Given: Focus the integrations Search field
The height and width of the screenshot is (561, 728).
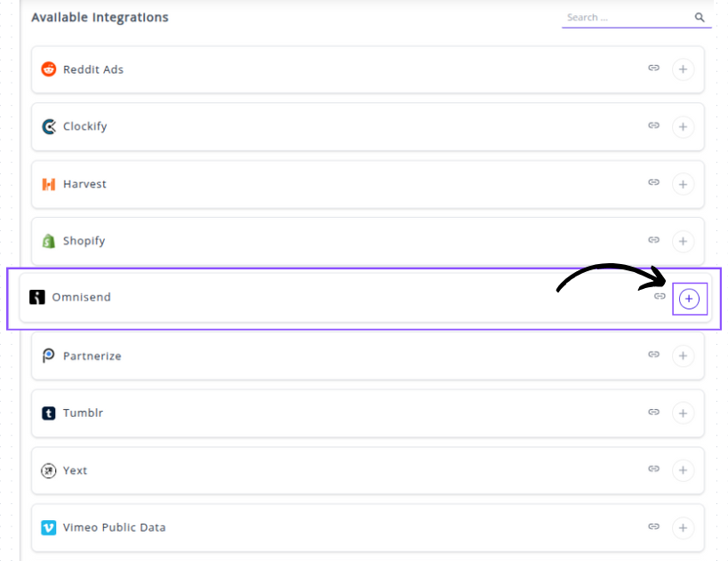Looking at the screenshot, I should tap(627, 18).
